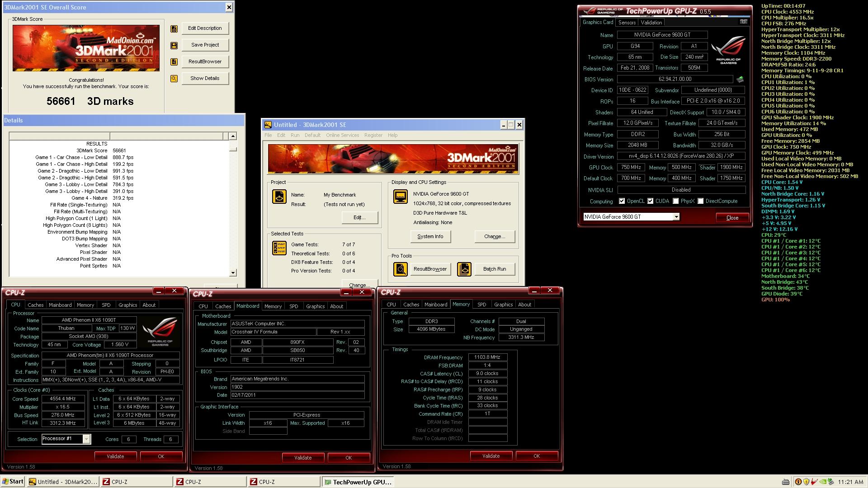Image resolution: width=868 pixels, height=488 pixels.
Task: Open the Help menu in 3DMark2001 SE
Action: point(392,135)
